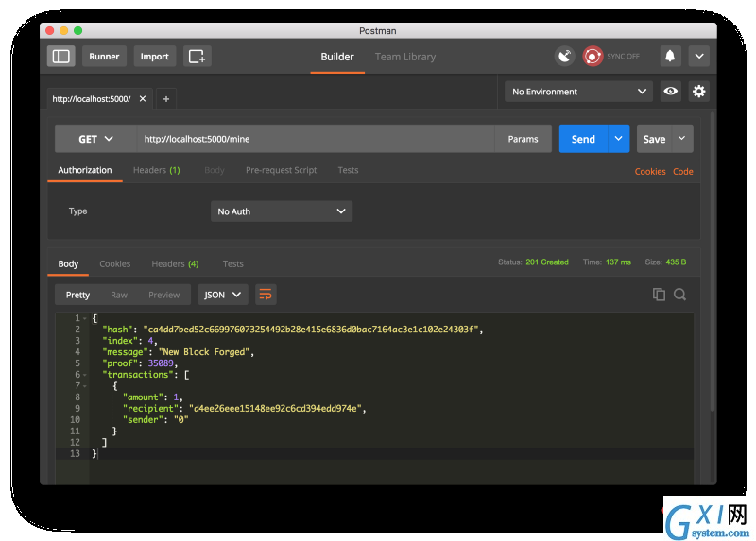Send the request
This screenshot has height=541, width=756.
coord(583,139)
